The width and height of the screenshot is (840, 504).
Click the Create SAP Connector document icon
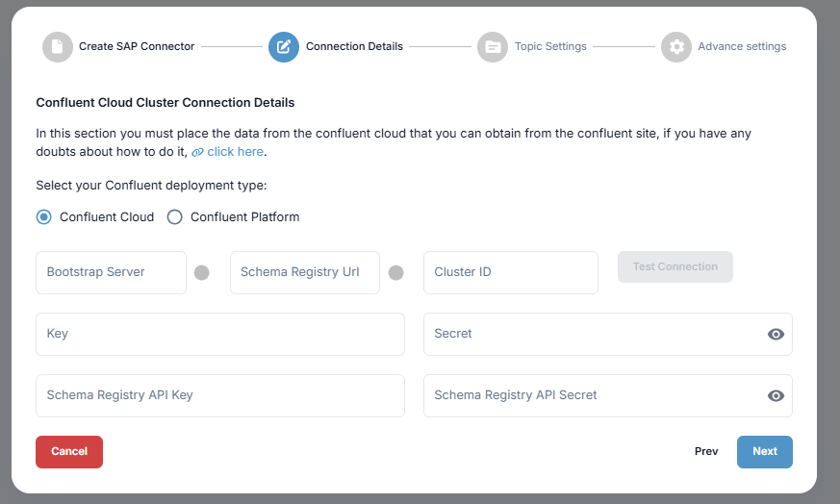pyautogui.click(x=57, y=46)
